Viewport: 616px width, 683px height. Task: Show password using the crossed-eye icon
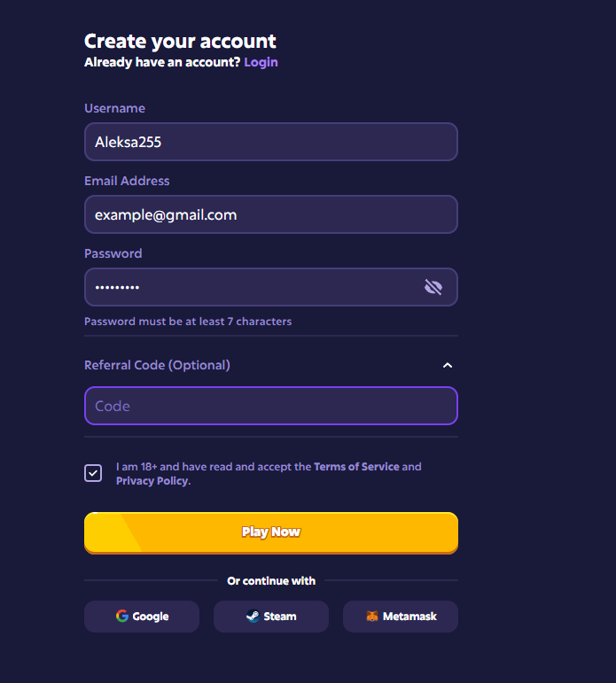(433, 287)
